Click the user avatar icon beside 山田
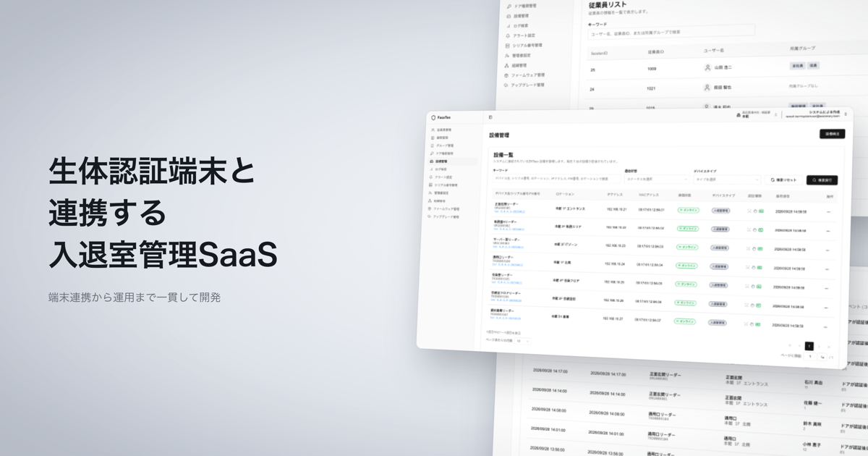The width and height of the screenshot is (868, 456). (707, 67)
